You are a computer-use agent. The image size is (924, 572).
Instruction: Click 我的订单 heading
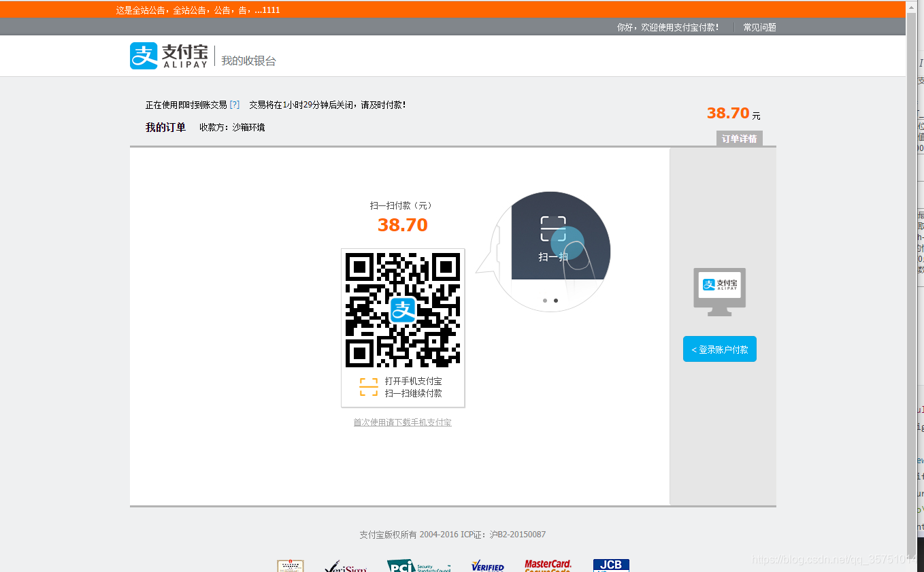tap(165, 127)
